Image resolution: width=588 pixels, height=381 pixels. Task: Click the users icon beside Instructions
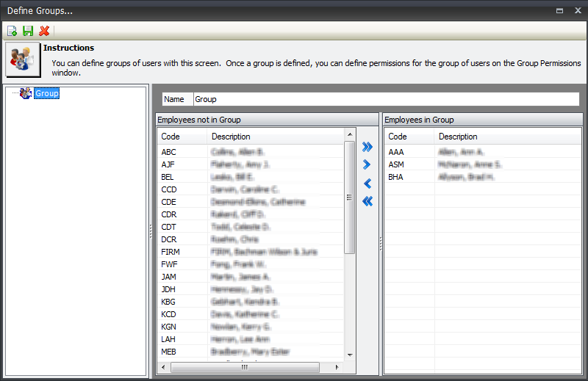pyautogui.click(x=22, y=59)
